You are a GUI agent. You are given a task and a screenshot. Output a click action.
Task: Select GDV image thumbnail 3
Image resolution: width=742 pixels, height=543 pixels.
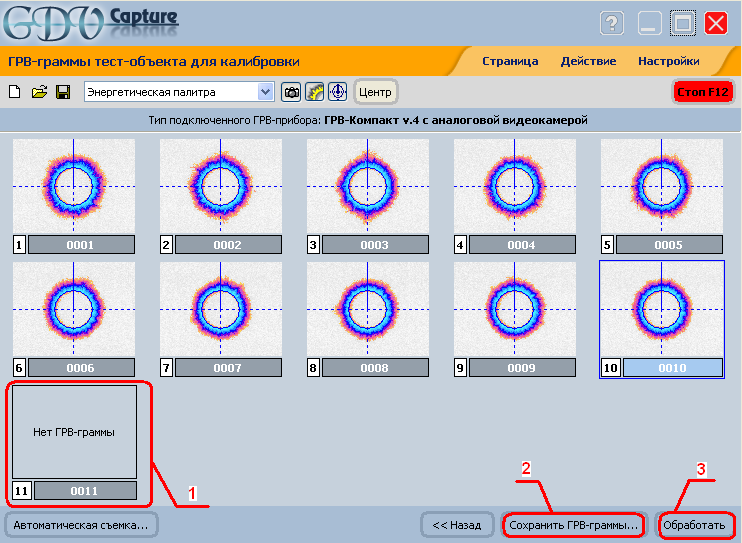click(x=368, y=186)
